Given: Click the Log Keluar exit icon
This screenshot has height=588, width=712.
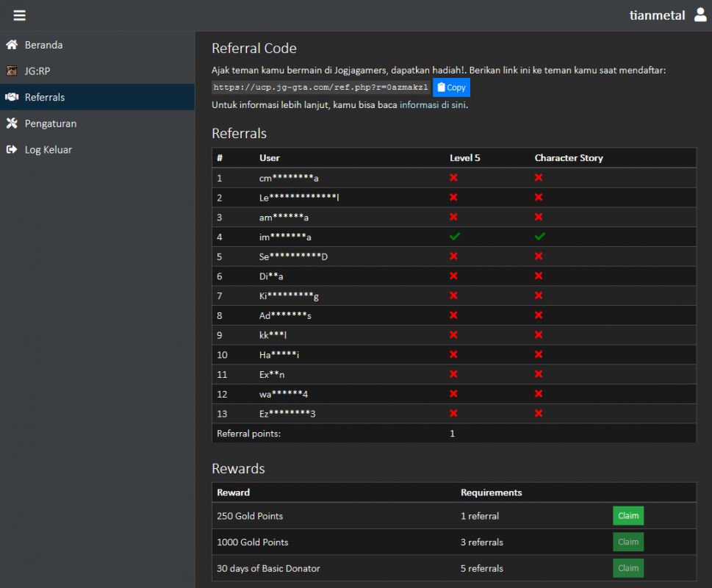Looking at the screenshot, I should (x=12, y=149).
